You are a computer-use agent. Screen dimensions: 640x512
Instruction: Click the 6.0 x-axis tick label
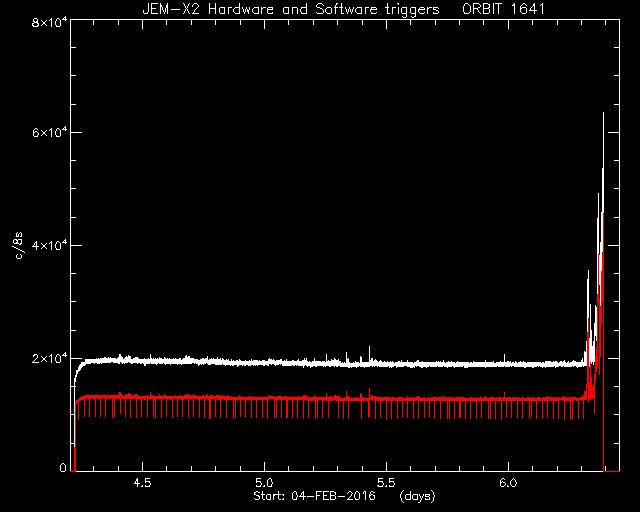click(x=508, y=483)
